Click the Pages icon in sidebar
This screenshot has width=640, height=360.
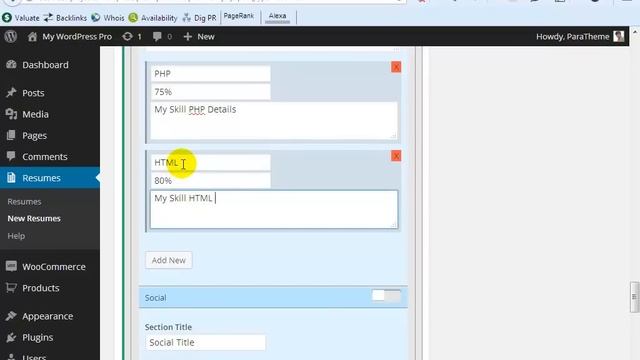tap(11, 135)
